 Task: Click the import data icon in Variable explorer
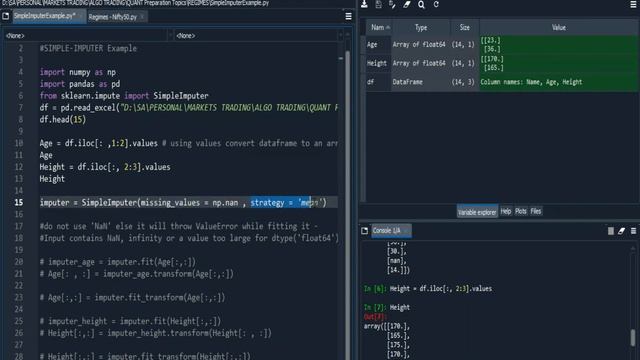tap(364, 4)
